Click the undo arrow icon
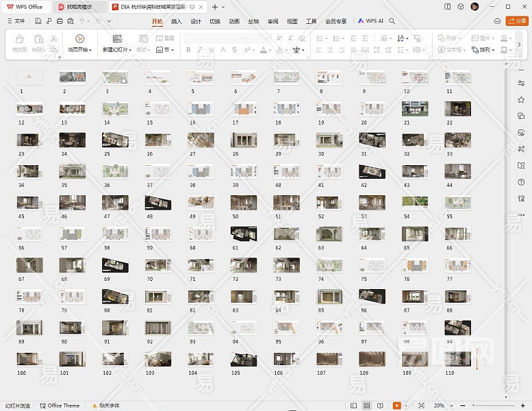Viewport: 532px width, 411px height. (x=82, y=21)
